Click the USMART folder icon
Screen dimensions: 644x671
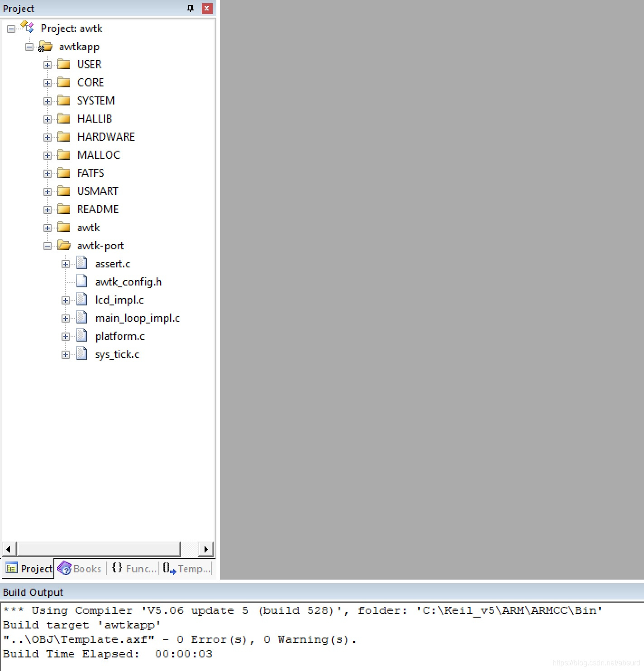pos(64,191)
